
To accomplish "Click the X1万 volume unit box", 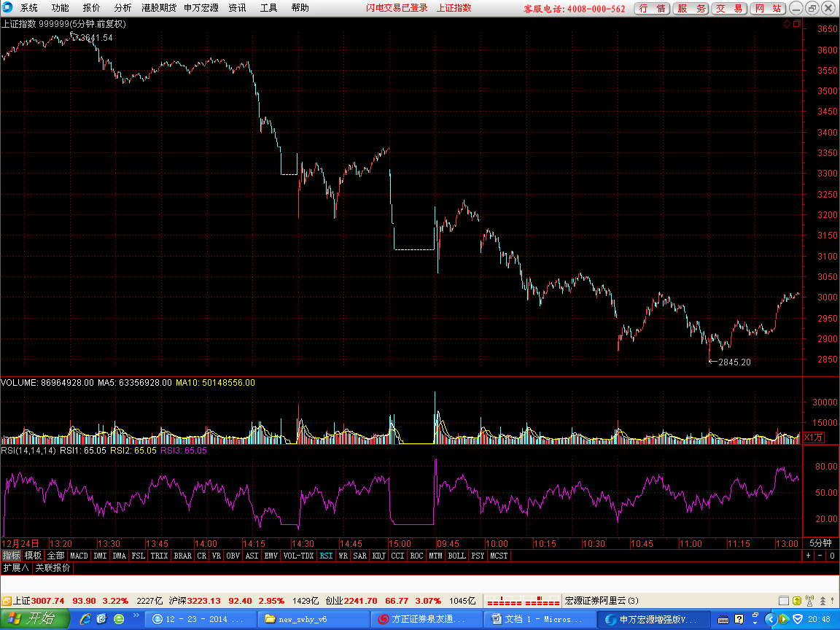I will tap(813, 437).
